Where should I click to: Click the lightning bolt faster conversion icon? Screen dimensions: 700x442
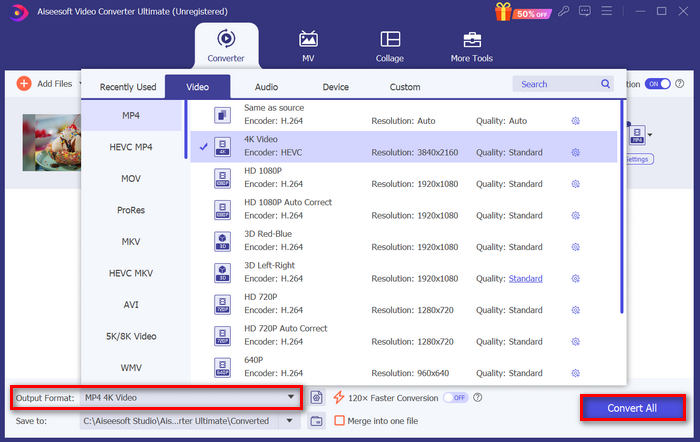pyautogui.click(x=339, y=397)
